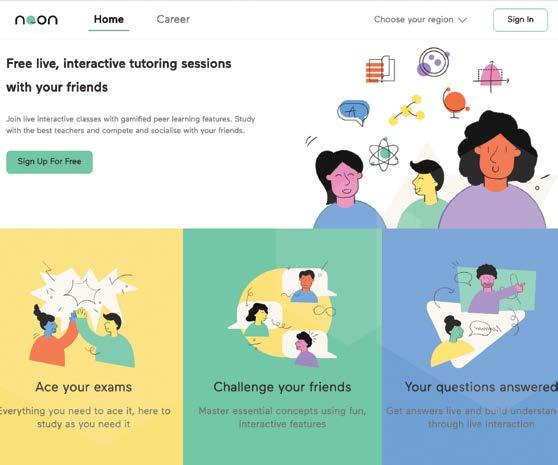The height and width of the screenshot is (465, 558).
Task: Click the teacher pointing illustration on blue card
Action: 480,316
